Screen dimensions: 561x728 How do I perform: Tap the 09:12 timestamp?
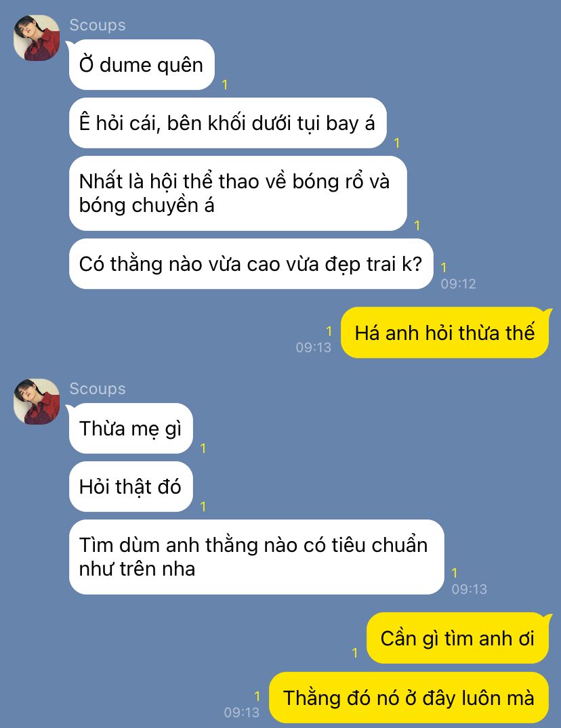pos(459,284)
